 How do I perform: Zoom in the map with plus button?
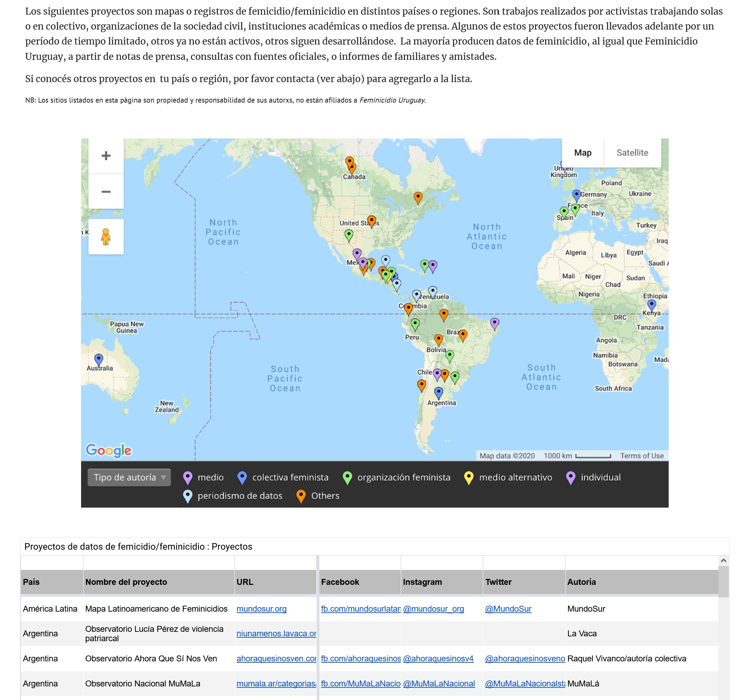[x=106, y=156]
